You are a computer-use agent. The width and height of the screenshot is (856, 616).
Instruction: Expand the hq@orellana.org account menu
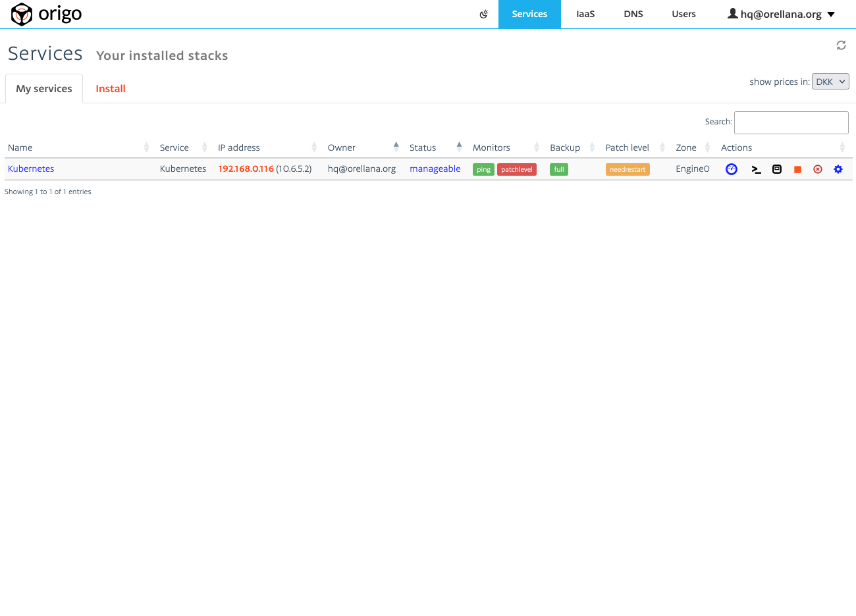[781, 14]
